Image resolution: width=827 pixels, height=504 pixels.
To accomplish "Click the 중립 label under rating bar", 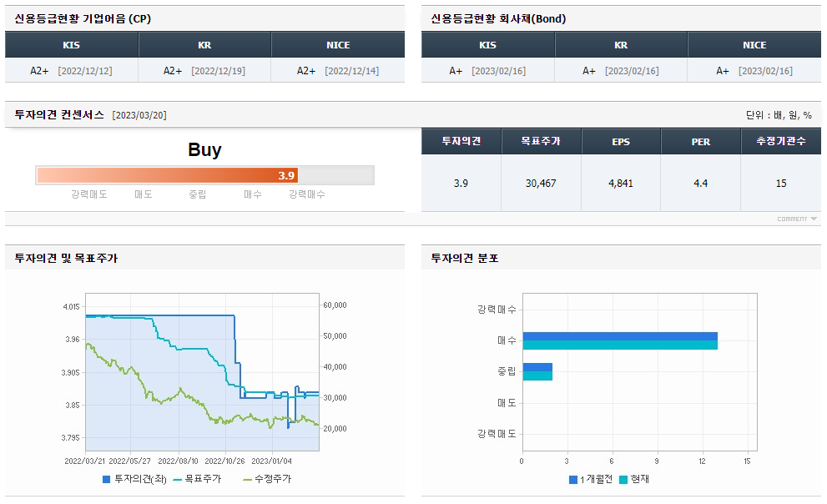I will pyautogui.click(x=198, y=194).
